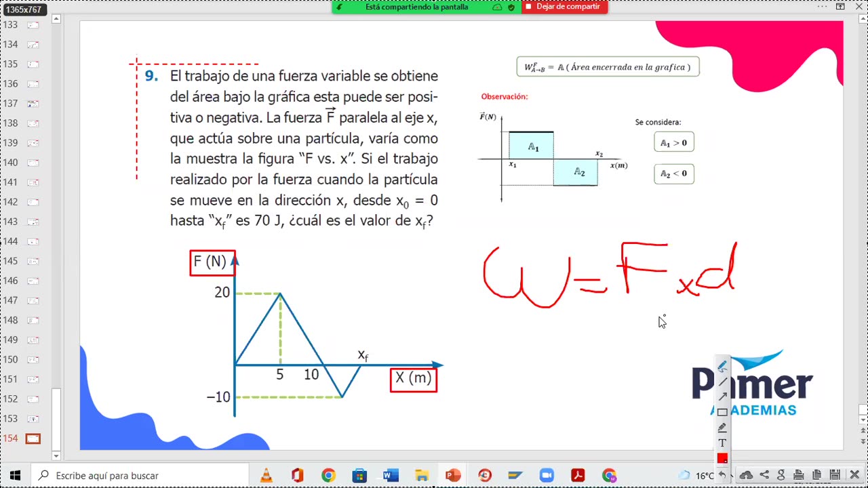
Task: Select slide 153 thumbnail
Action: 33,419
